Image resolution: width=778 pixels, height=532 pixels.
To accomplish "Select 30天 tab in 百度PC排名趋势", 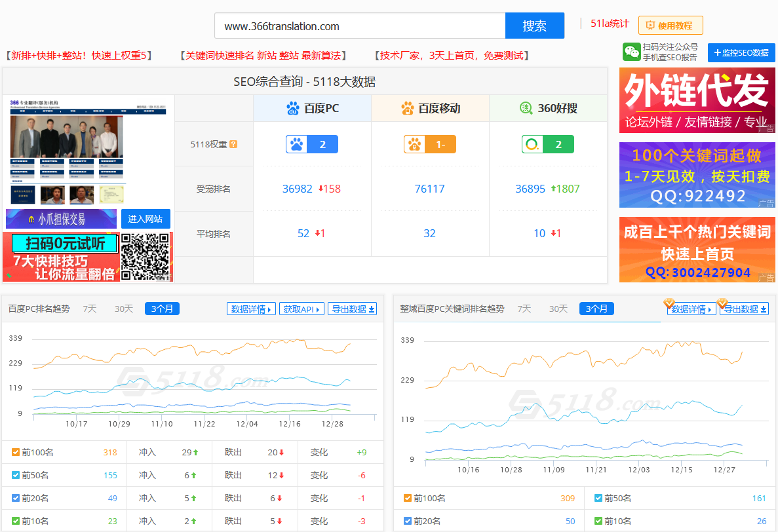I will 124,309.
